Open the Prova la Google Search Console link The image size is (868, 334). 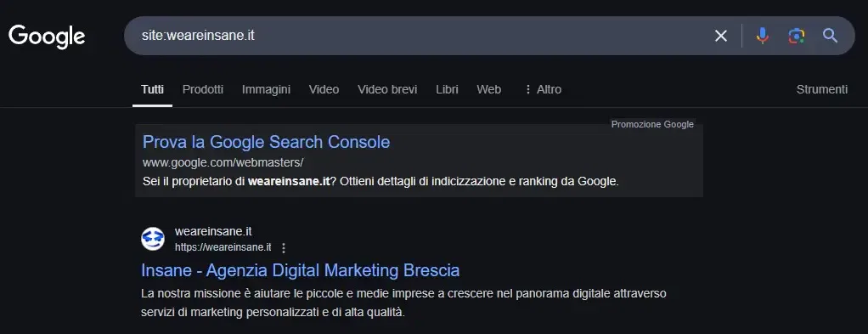pos(267,142)
